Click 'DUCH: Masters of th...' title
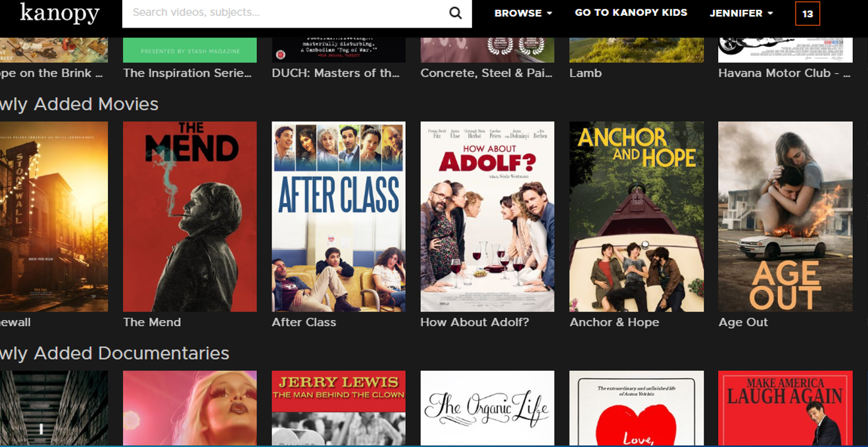The image size is (868, 447). [x=335, y=73]
